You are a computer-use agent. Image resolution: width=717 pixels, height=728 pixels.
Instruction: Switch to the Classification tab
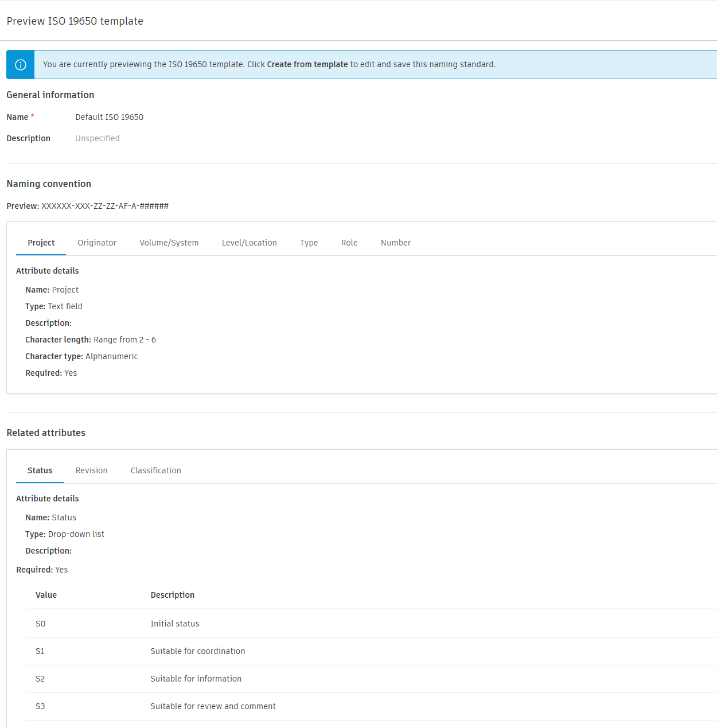pos(155,470)
